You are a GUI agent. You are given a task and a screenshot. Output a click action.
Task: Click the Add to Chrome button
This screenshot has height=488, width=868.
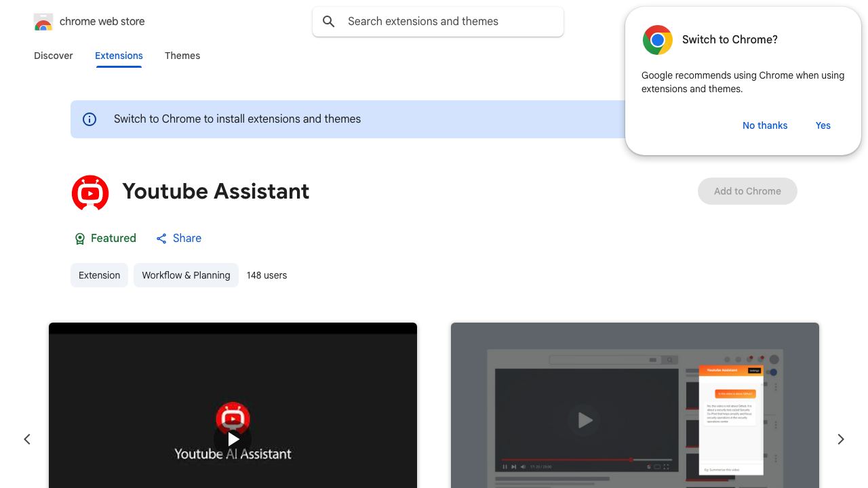(747, 191)
